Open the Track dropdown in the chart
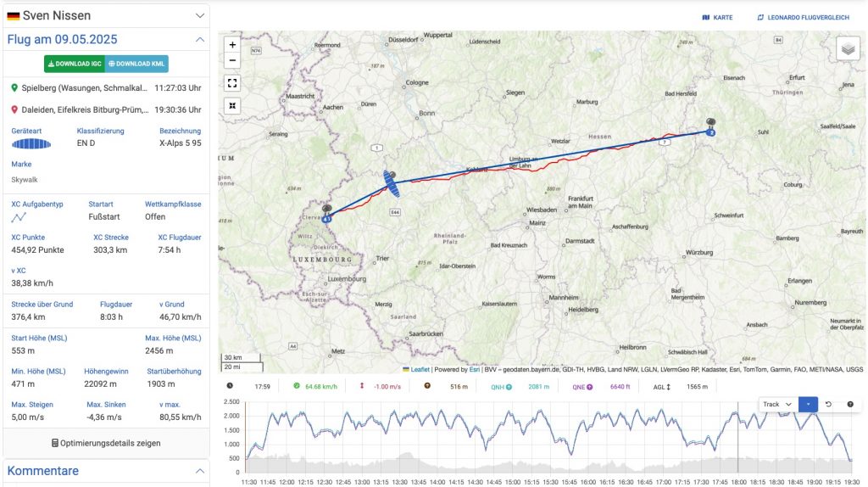 [x=777, y=405]
